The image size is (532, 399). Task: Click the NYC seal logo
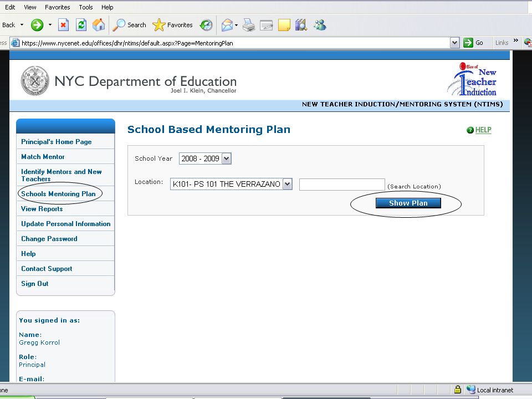[x=34, y=81]
